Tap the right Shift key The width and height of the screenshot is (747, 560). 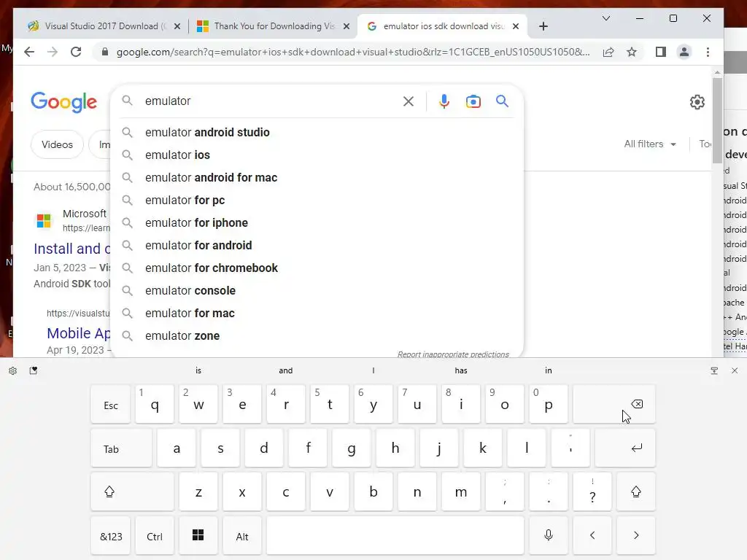636,492
